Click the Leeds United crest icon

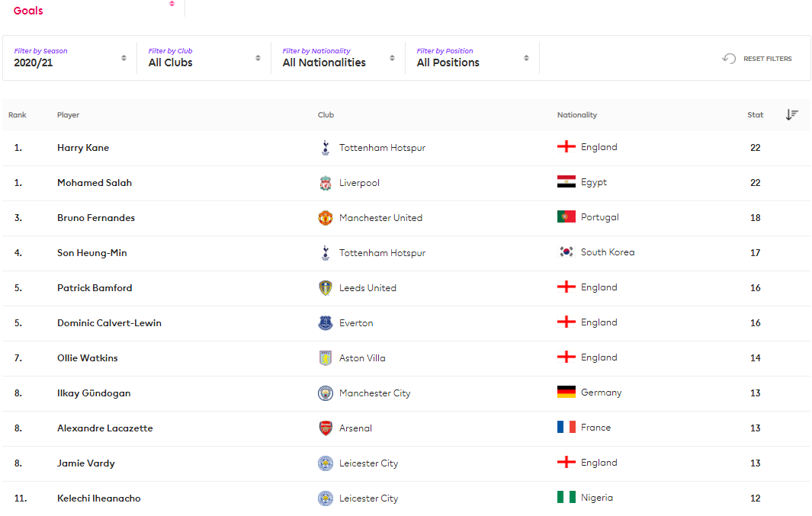(326, 288)
